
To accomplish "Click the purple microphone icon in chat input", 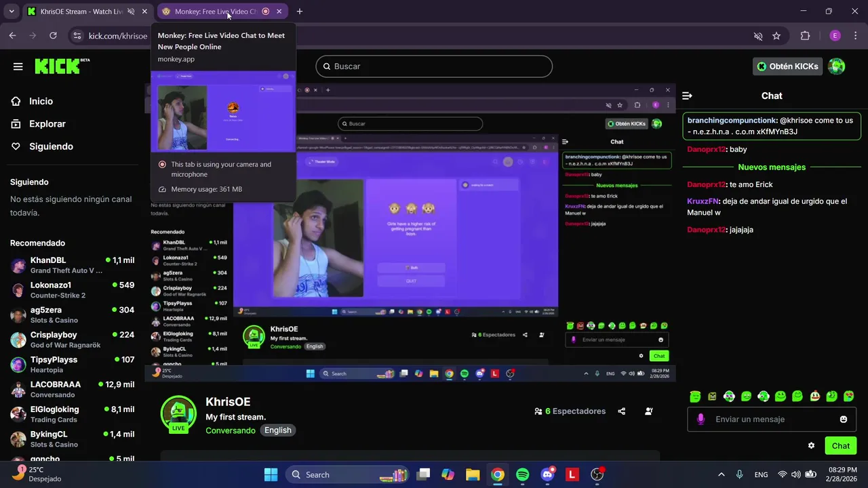I will [x=701, y=420].
